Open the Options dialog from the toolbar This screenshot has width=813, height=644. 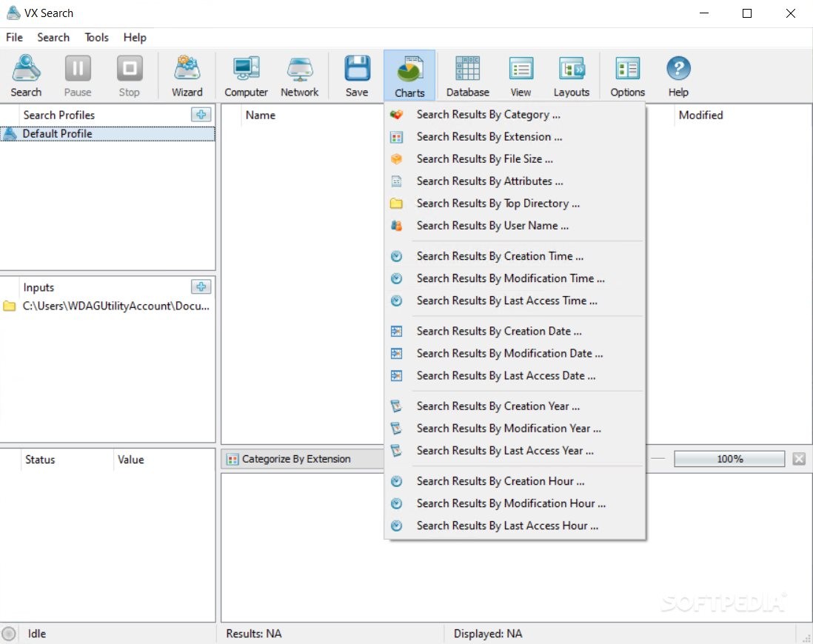tap(627, 76)
